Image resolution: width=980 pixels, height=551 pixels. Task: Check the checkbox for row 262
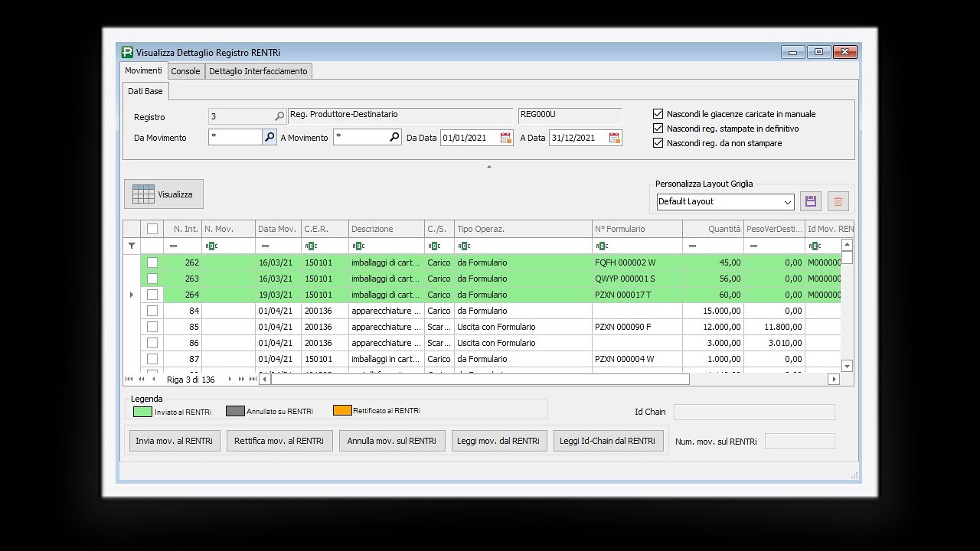coord(152,262)
